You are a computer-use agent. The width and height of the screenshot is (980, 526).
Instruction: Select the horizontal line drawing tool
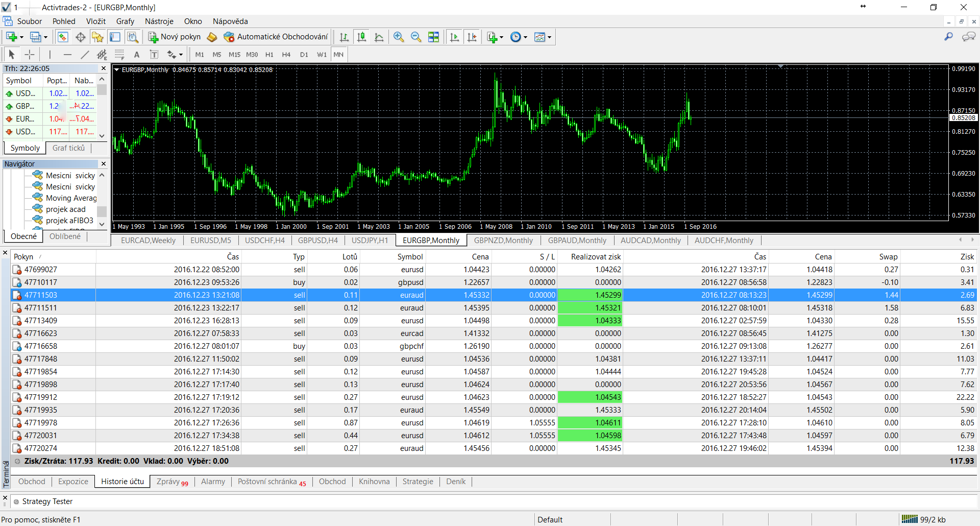(x=67, y=54)
